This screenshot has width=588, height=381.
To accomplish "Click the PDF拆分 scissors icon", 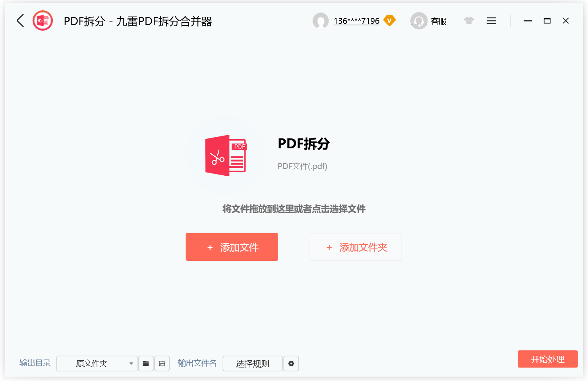I will click(226, 156).
